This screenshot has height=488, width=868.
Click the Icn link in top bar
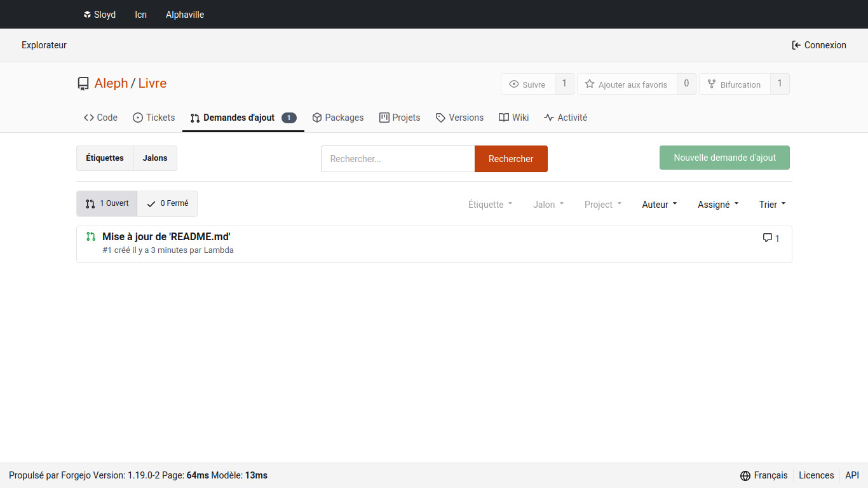click(141, 14)
